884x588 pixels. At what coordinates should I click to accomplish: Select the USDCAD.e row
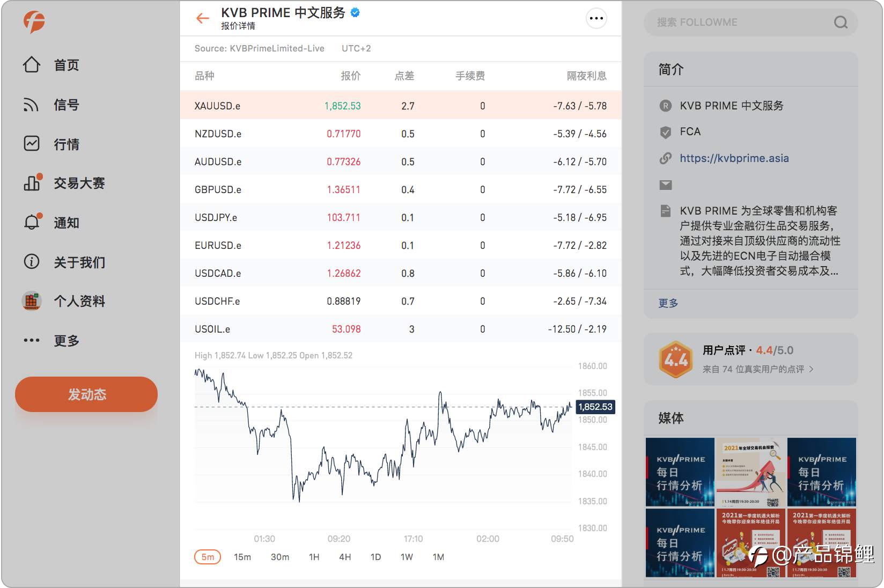coord(400,273)
